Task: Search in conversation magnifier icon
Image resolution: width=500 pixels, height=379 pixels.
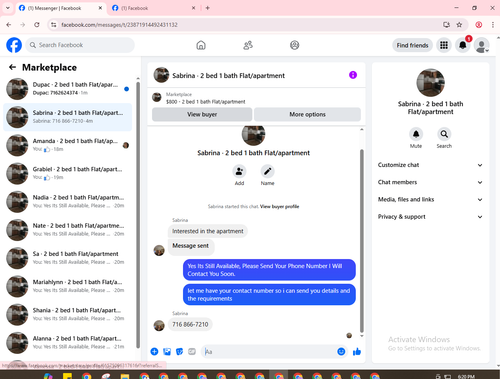Action: (x=444, y=134)
